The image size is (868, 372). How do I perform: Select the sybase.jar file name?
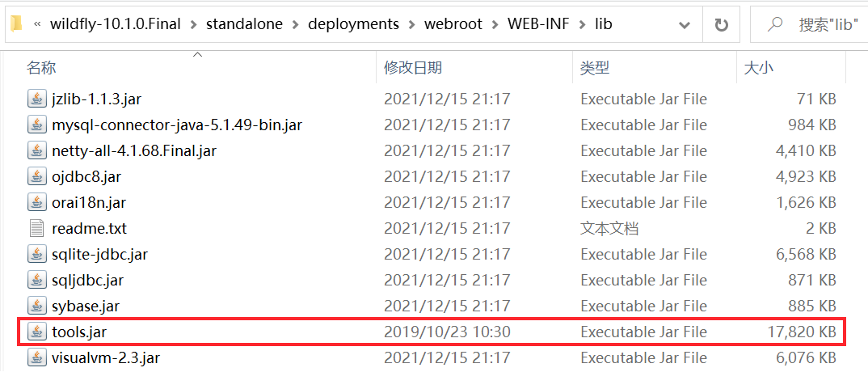[x=86, y=306]
